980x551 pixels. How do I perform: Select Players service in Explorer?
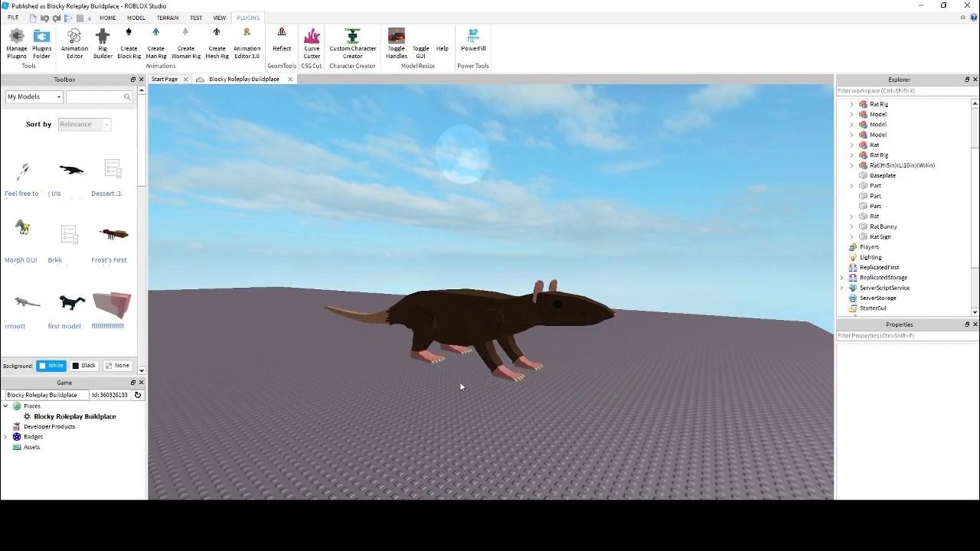869,247
